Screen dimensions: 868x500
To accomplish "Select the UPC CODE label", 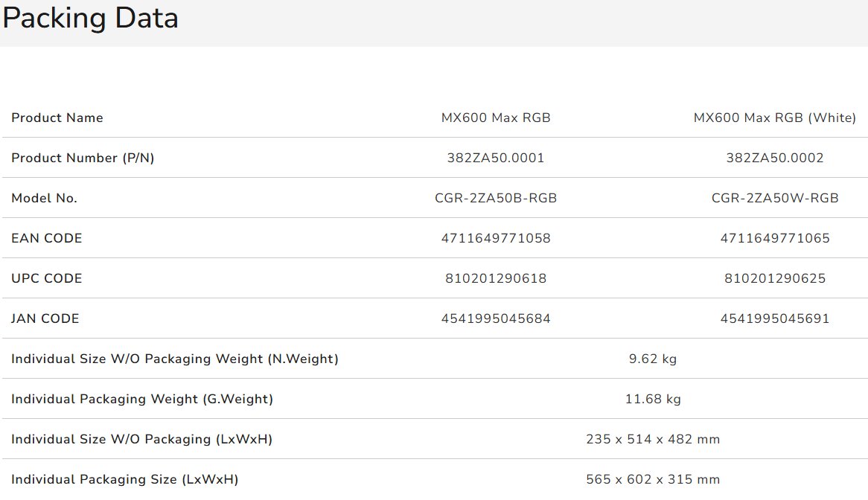I will 46,278.
